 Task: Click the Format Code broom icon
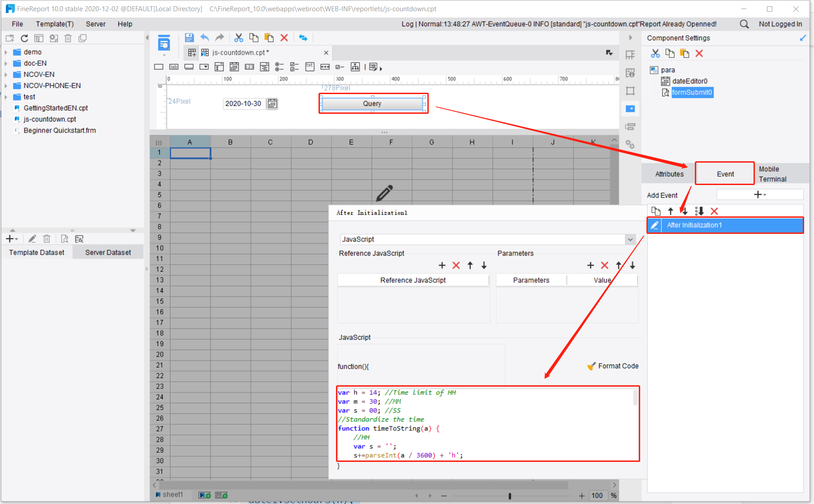point(591,366)
